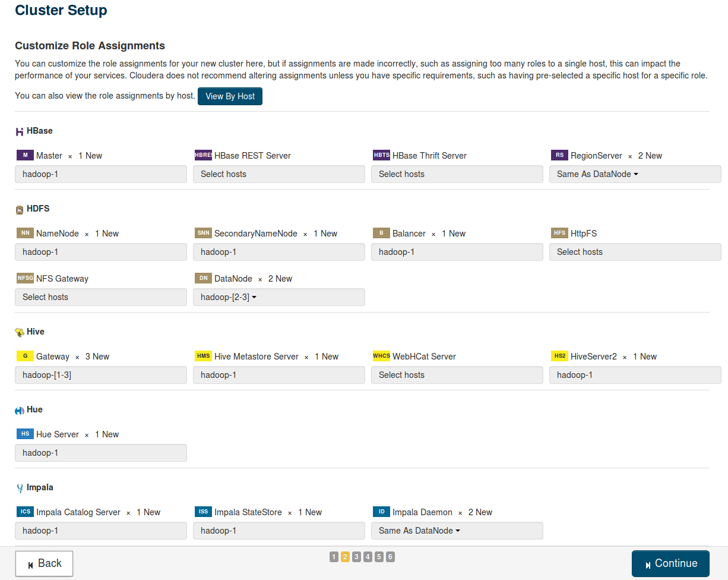Click the NN NameNode role badge
Screen dimensions: 728x580
click(25, 233)
